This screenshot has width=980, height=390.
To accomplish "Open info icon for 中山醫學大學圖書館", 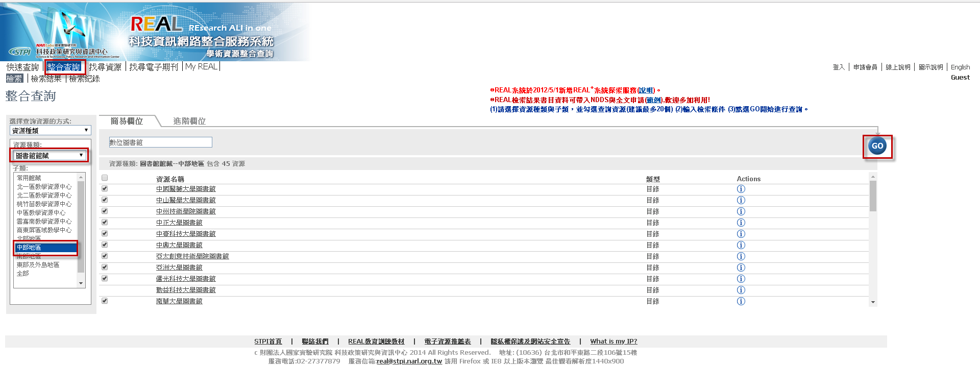I will 741,200.
